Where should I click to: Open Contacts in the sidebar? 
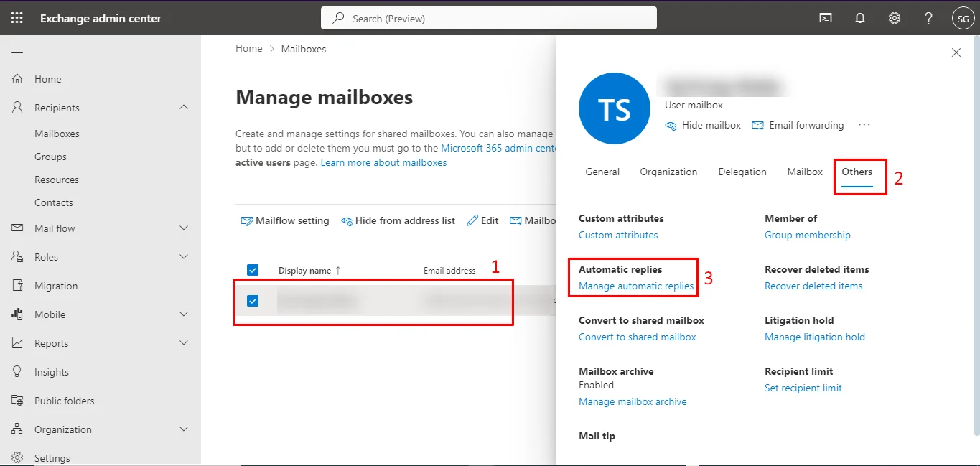[54, 202]
